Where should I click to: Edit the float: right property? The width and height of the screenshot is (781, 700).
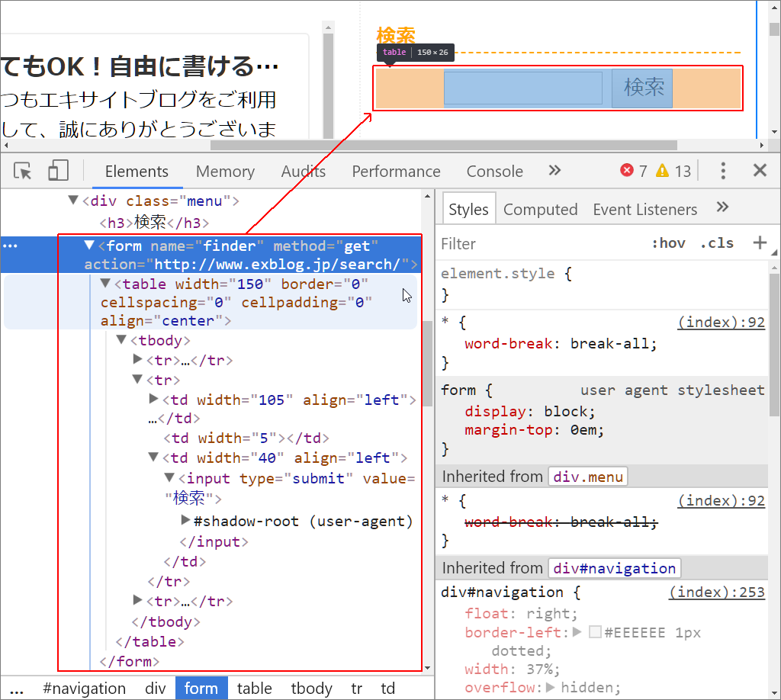tap(520, 613)
